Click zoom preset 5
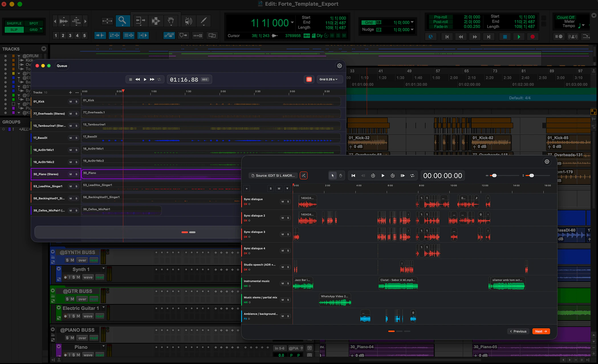Screen dimensions: 598x364 [84, 36]
